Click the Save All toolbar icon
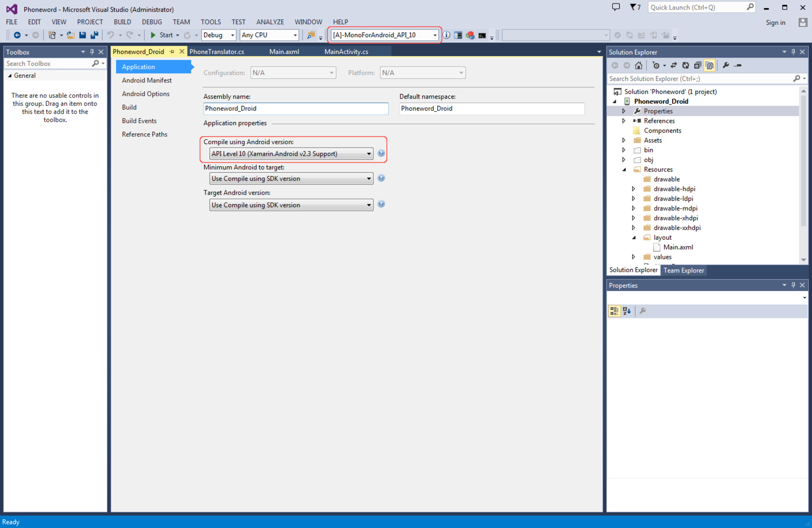Viewport: 812px width, 528px height. click(x=94, y=35)
